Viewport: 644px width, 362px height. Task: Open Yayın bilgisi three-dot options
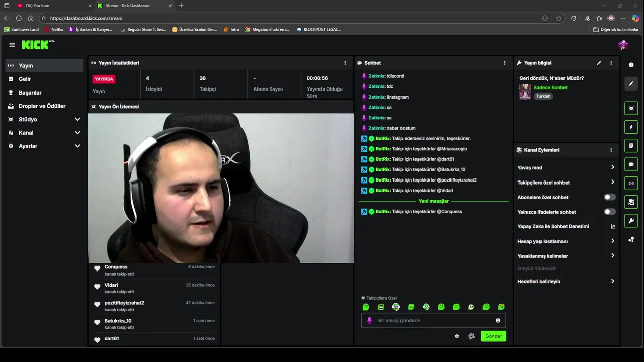pos(611,63)
